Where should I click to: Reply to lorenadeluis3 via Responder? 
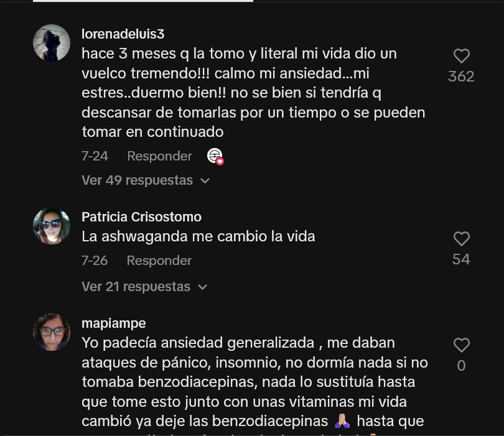(x=159, y=156)
